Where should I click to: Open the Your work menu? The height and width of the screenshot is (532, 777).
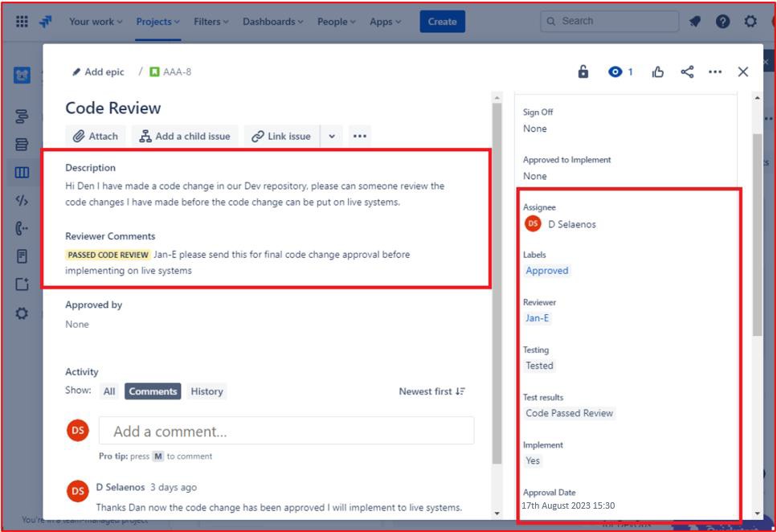pos(96,22)
